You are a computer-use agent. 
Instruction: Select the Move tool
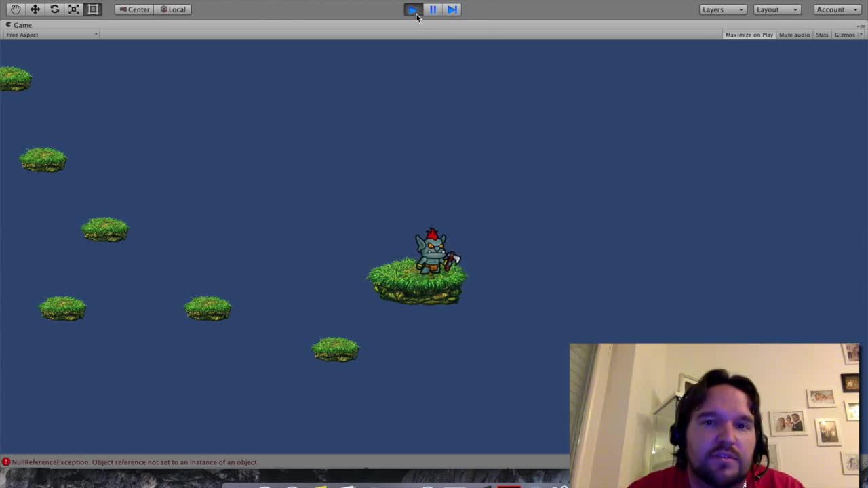click(35, 9)
